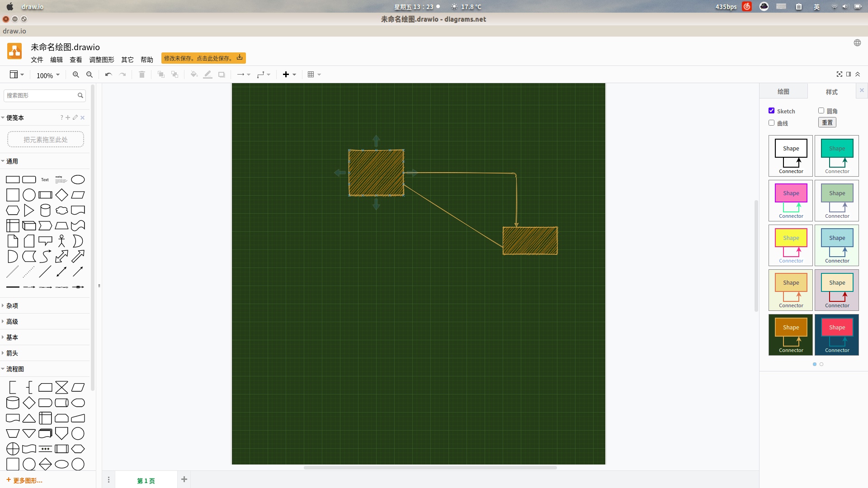The image size is (868, 488).
Task: Click the waypoint connector style icon
Action: pos(260,75)
